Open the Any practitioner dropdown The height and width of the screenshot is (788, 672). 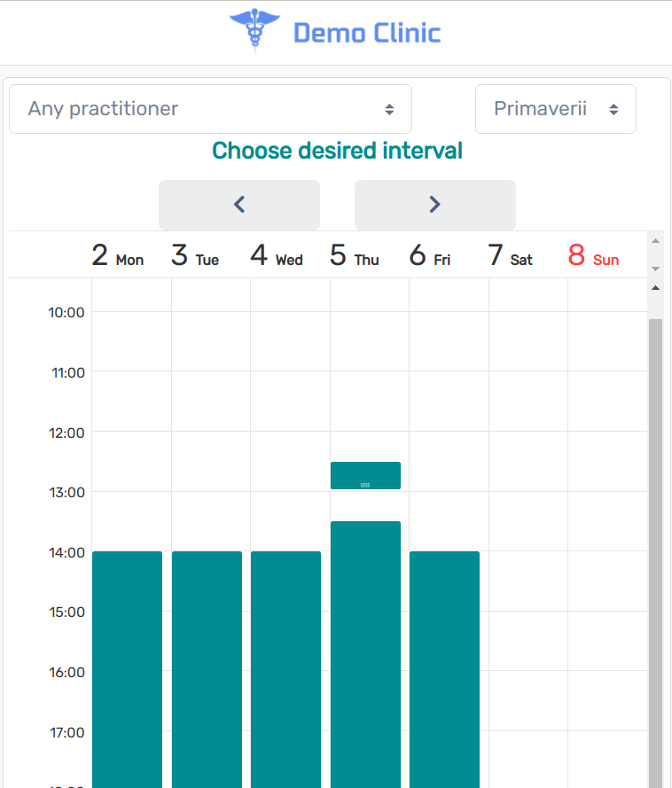pyautogui.click(x=210, y=109)
